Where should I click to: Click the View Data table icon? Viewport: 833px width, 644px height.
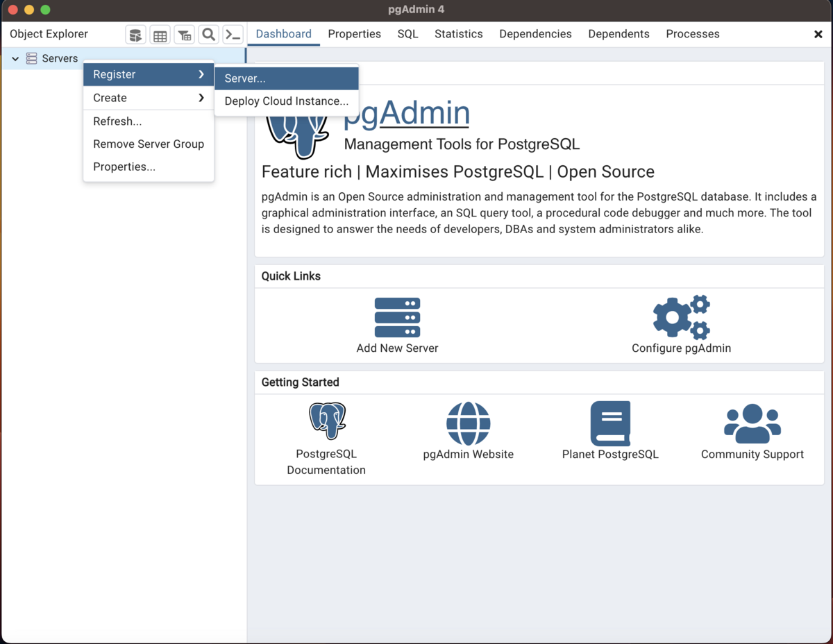(x=160, y=35)
